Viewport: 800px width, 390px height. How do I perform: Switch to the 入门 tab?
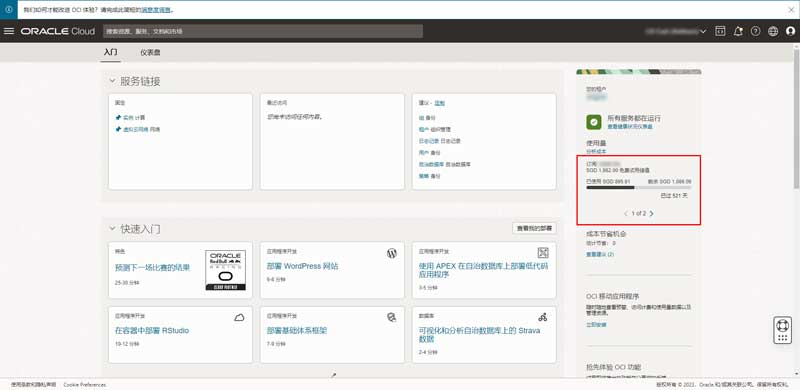[110, 53]
